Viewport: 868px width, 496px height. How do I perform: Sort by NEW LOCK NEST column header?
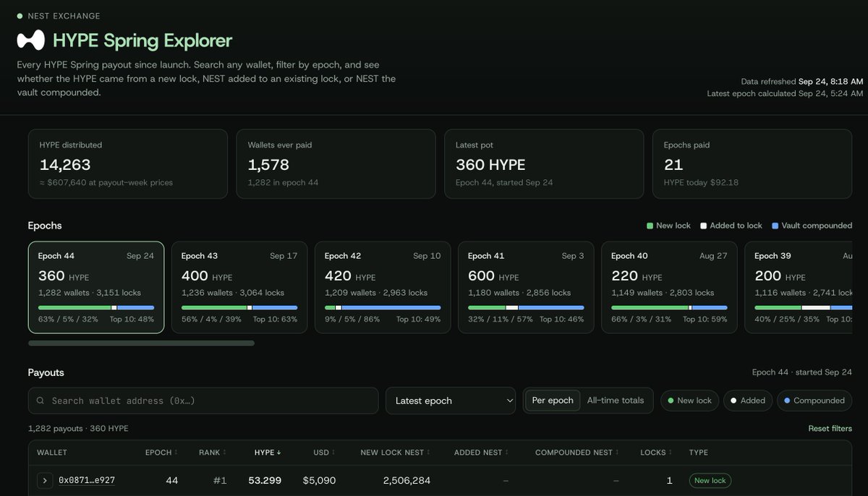[395, 453]
